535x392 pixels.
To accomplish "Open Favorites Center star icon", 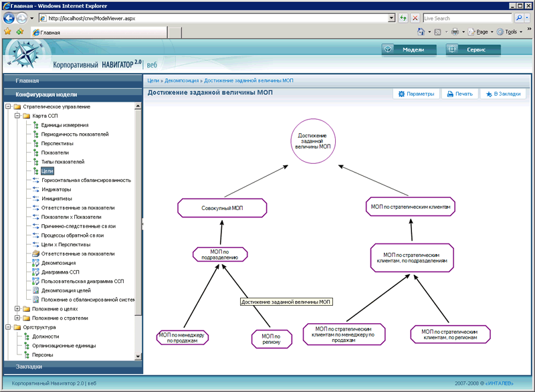I will (x=7, y=31).
